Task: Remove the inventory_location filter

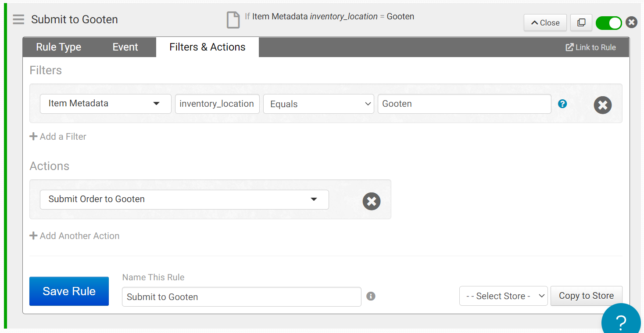Action: point(602,105)
